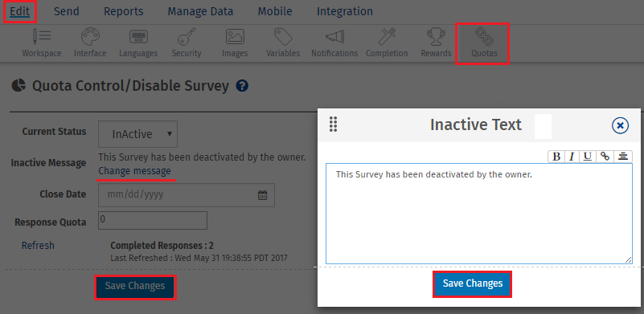The width and height of the screenshot is (644, 314).
Task: Click the Response Quota input field
Action: pyautogui.click(x=153, y=220)
